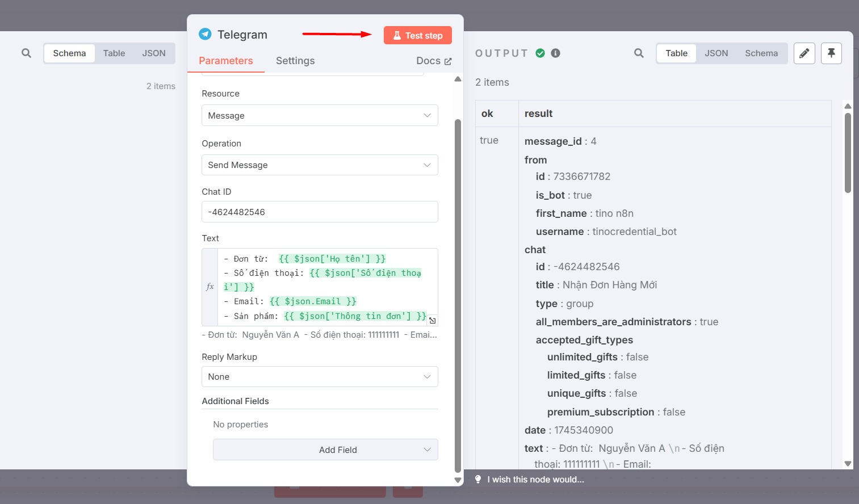Click the pencil edit output button
Viewport: 859px width, 504px height.
[804, 53]
